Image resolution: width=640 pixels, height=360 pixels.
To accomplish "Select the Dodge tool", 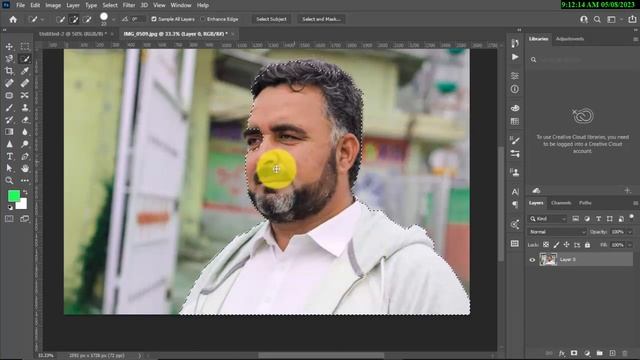I will [25, 144].
